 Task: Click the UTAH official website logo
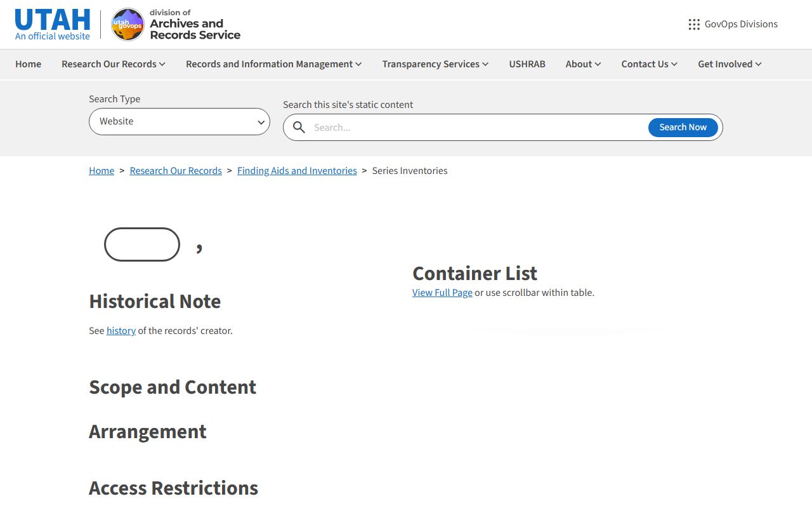click(53, 25)
